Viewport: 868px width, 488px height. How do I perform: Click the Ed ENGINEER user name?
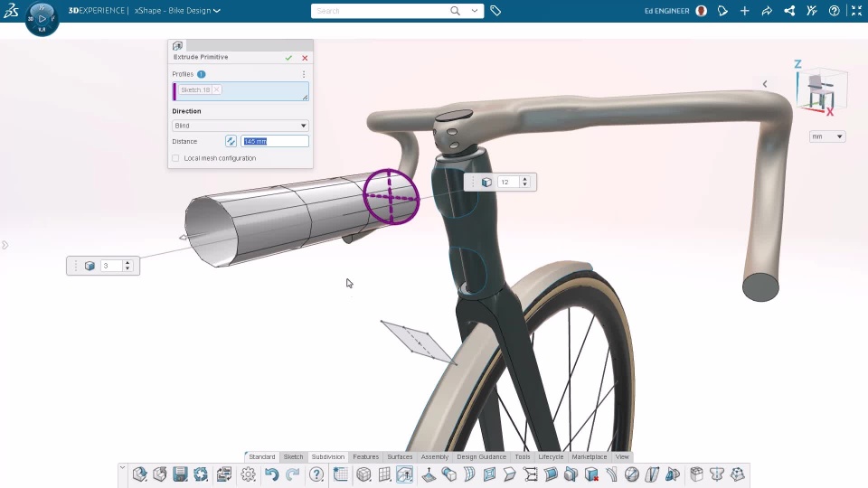[x=666, y=11]
